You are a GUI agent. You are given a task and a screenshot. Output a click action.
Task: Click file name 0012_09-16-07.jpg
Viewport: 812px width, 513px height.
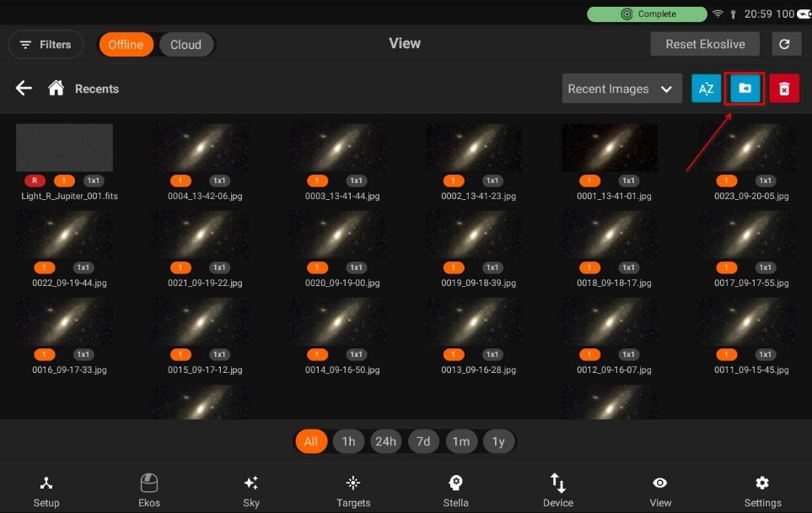pos(614,370)
